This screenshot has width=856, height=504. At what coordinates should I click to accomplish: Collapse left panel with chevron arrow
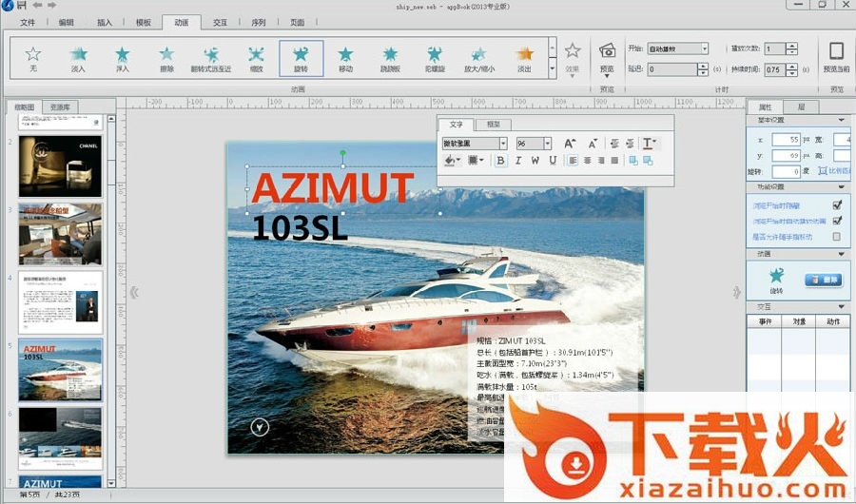[x=134, y=292]
